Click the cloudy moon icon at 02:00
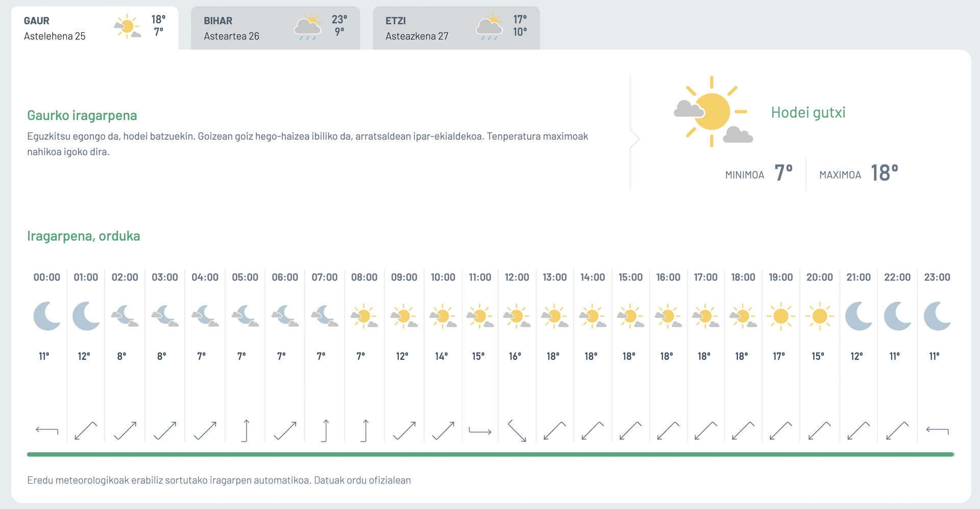The image size is (980, 509). pos(125,316)
